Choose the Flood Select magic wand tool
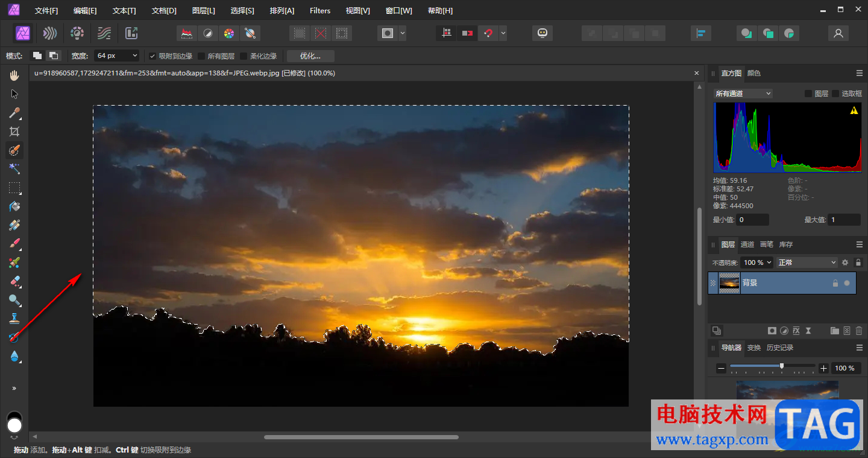Viewport: 868px width, 458px height. [14, 169]
